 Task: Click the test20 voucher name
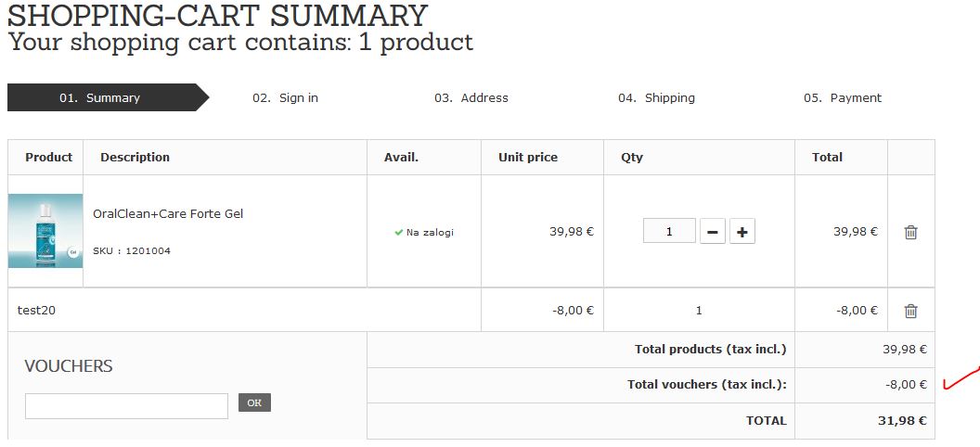point(37,311)
